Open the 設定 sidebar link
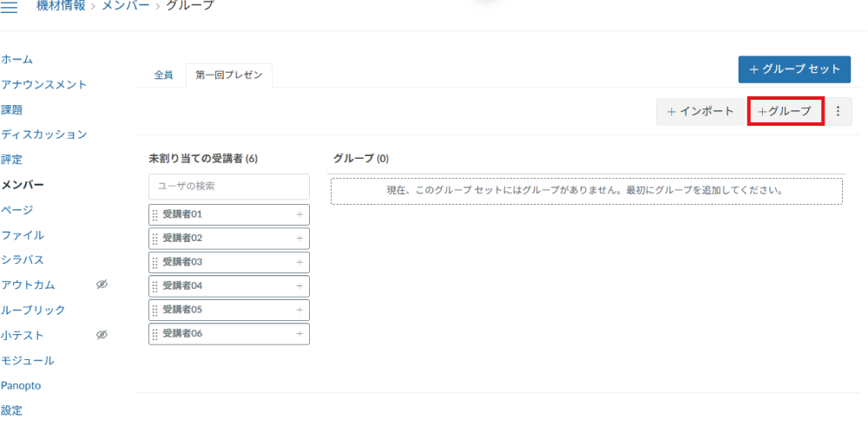868x439 pixels. pyautogui.click(x=12, y=410)
